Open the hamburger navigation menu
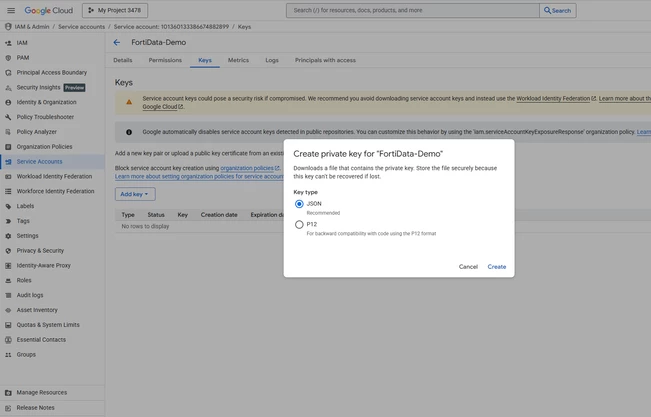The height and width of the screenshot is (417, 651). pos(11,10)
